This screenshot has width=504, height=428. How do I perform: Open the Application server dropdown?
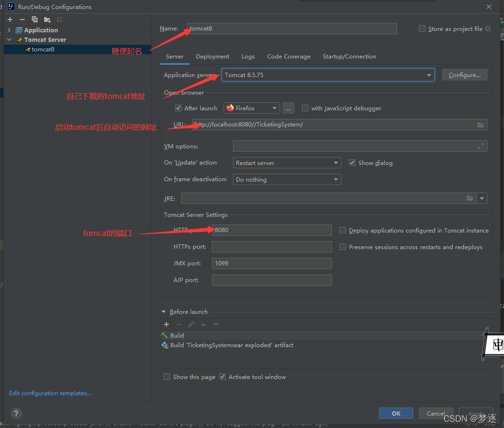click(428, 75)
